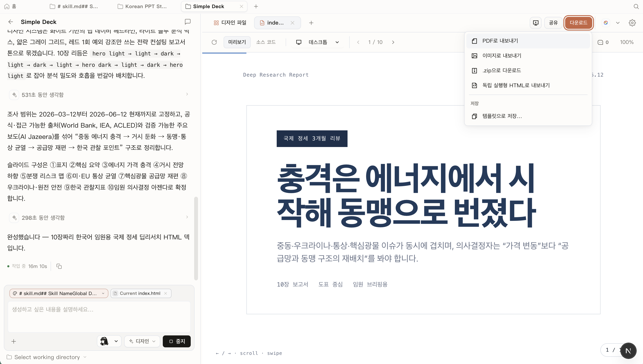Screen dimensions: 643x364
Task: Go to previous slide arrow
Action: (x=358, y=42)
